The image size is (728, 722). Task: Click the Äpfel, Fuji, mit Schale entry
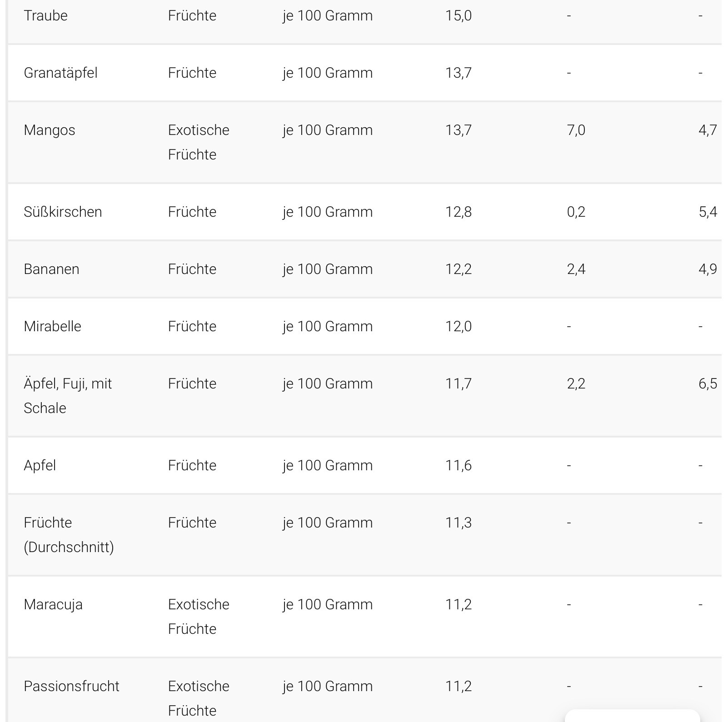tap(68, 396)
